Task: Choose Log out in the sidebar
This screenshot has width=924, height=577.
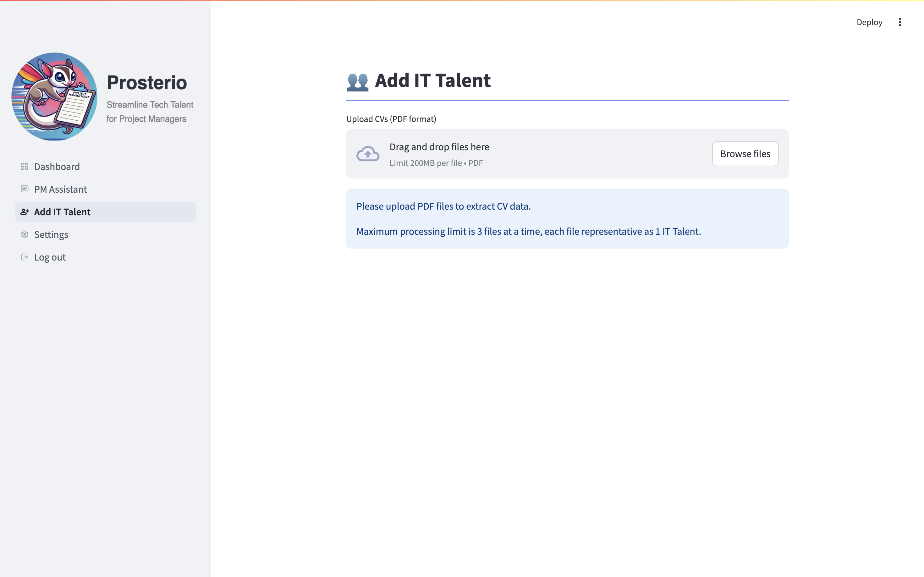Action: [50, 257]
